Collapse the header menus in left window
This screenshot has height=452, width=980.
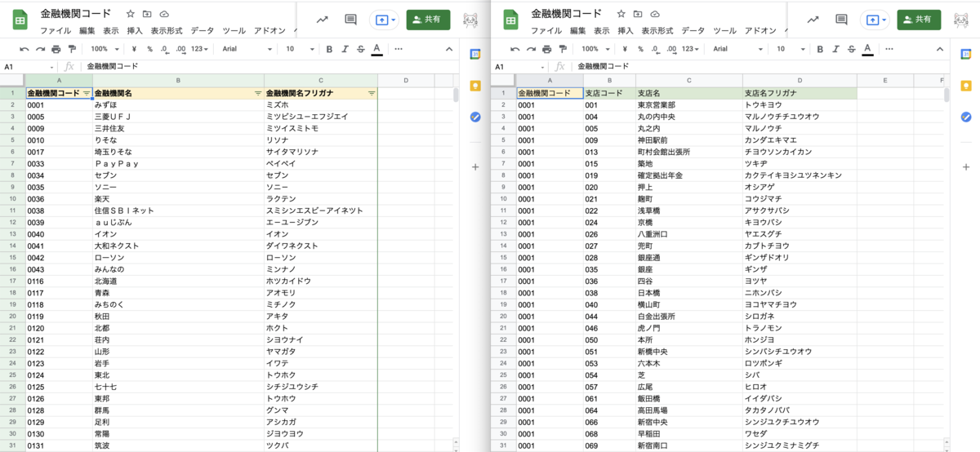pyautogui.click(x=448, y=49)
